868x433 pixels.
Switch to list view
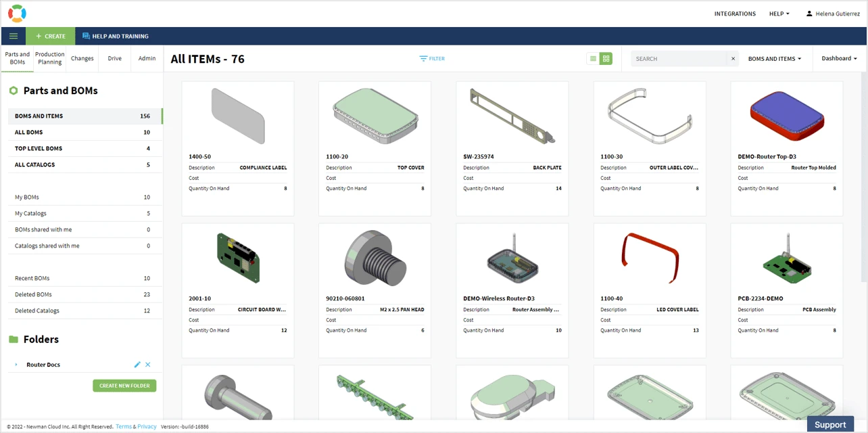pos(593,59)
